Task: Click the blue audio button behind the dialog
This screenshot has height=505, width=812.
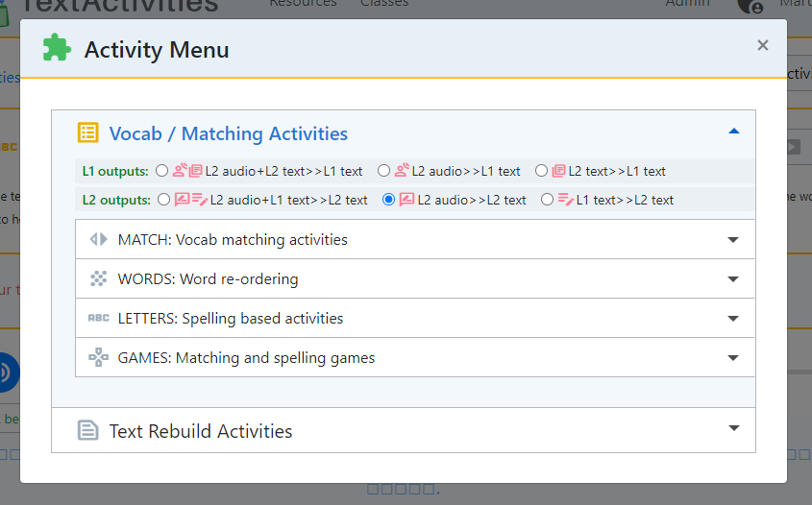Action: tap(8, 372)
